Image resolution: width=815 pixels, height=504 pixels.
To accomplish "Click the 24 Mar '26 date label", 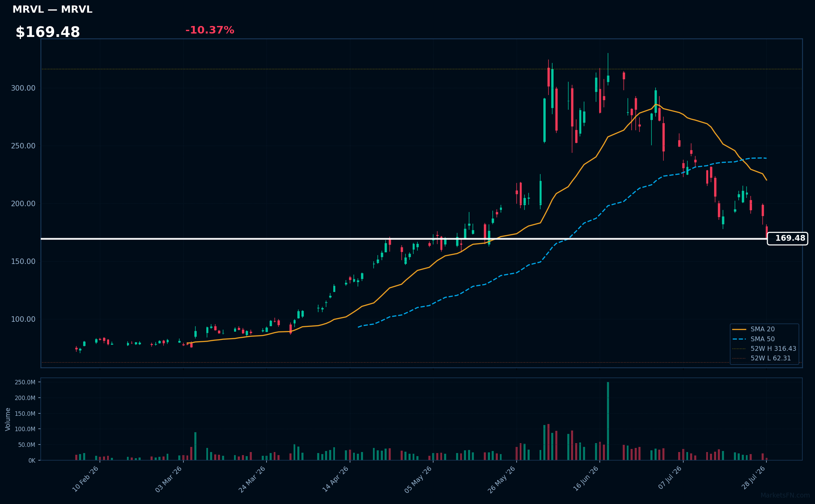I will point(252,479).
